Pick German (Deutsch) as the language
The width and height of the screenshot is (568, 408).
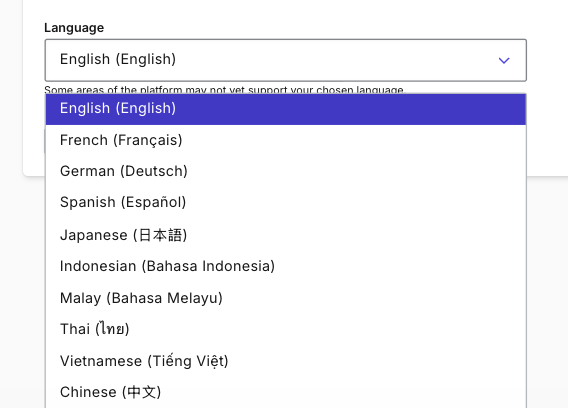click(285, 171)
